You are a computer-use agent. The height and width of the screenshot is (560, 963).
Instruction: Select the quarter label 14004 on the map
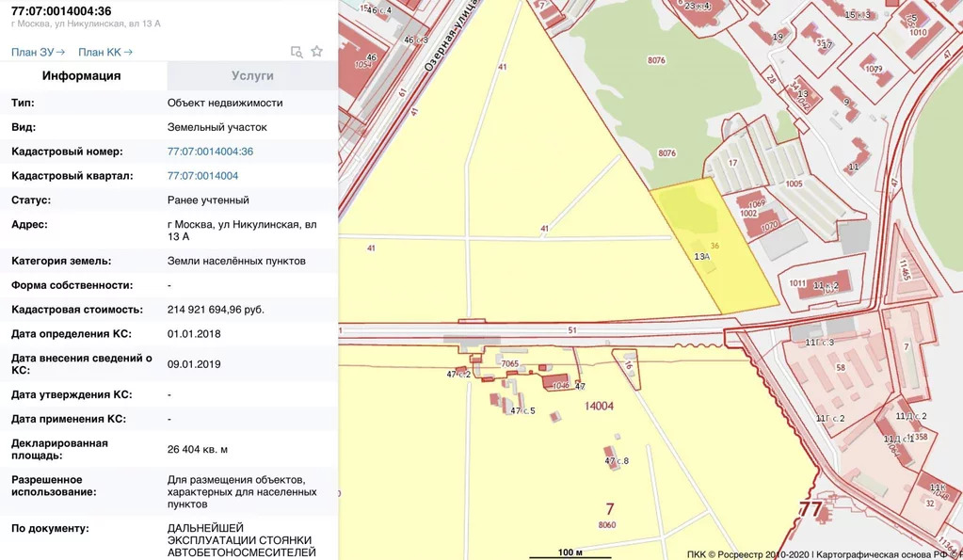pos(599,407)
